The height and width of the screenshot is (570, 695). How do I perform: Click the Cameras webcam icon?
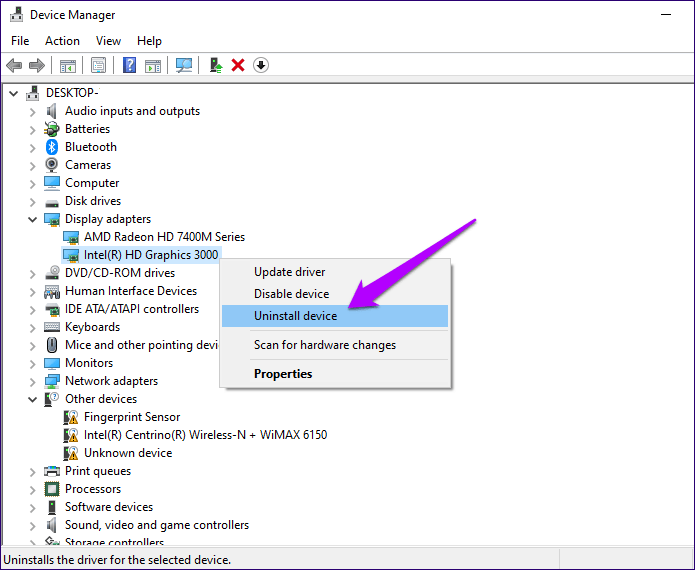[52, 165]
